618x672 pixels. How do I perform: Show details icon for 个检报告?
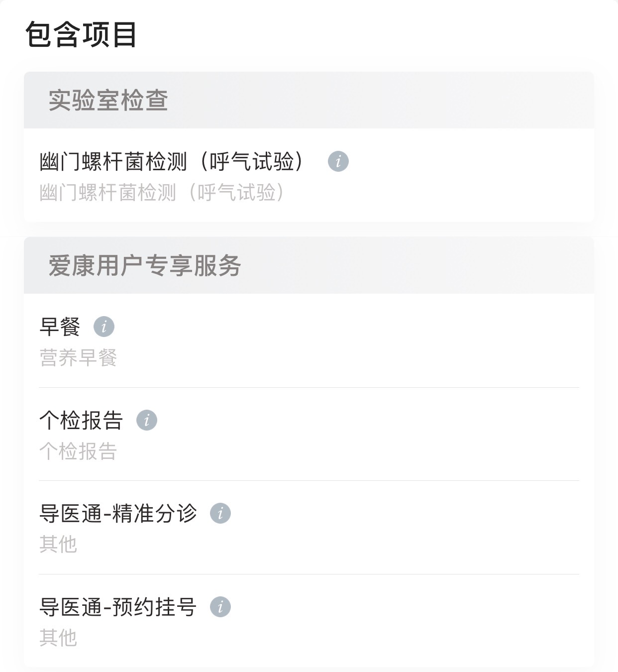click(x=147, y=420)
